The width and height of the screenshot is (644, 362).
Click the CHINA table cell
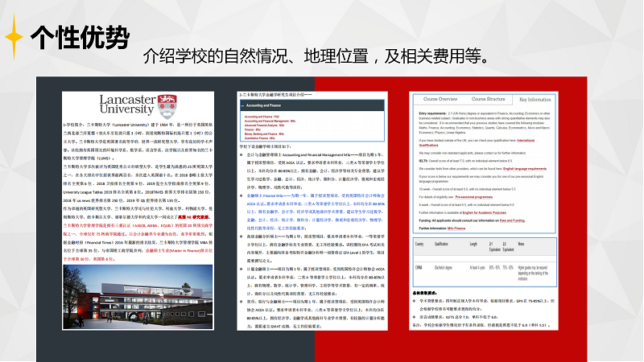tap(419, 268)
